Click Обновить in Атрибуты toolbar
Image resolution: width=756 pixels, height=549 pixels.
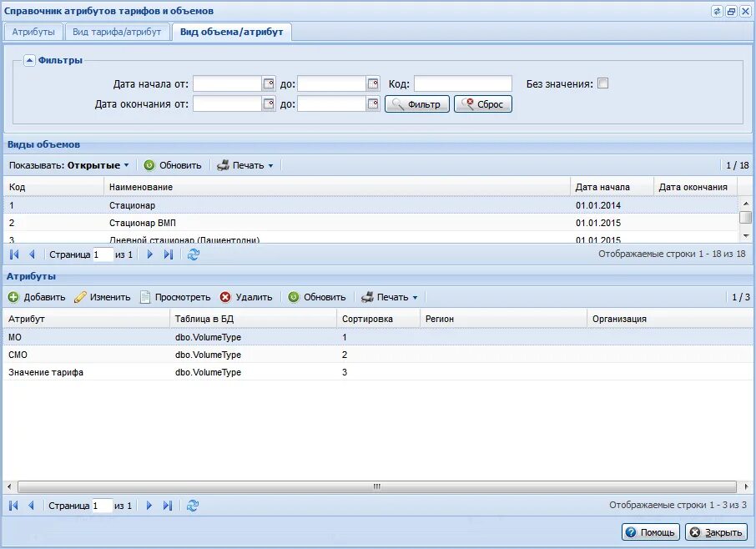click(x=317, y=297)
